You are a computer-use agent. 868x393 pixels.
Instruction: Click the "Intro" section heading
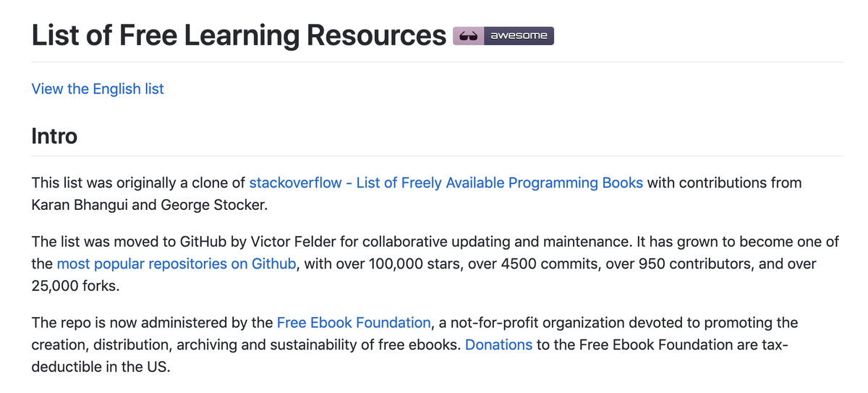[54, 136]
